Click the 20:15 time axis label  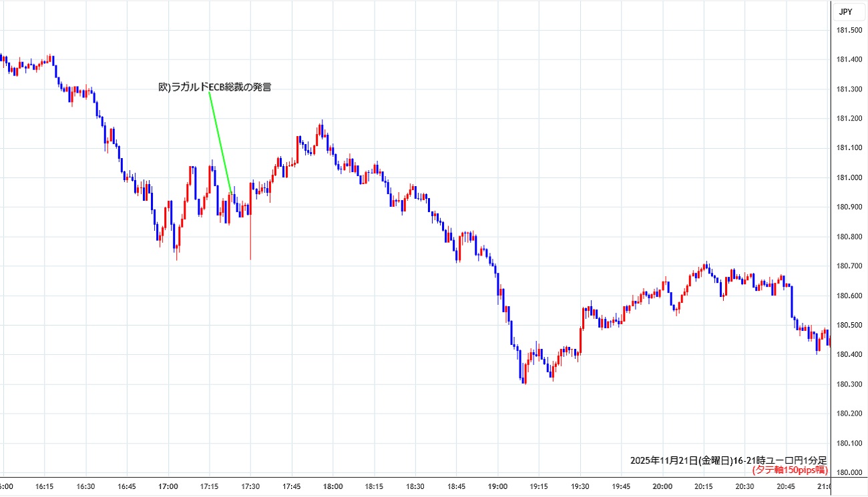coord(703,486)
